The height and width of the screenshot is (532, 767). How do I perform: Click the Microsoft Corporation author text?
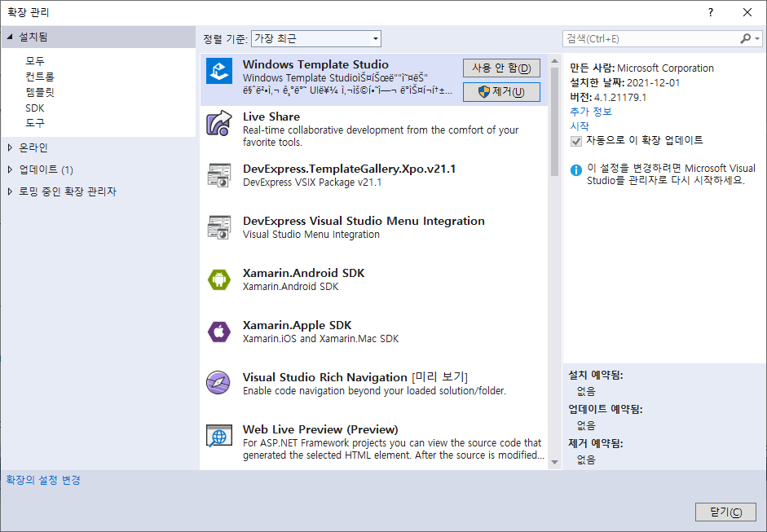pos(665,68)
